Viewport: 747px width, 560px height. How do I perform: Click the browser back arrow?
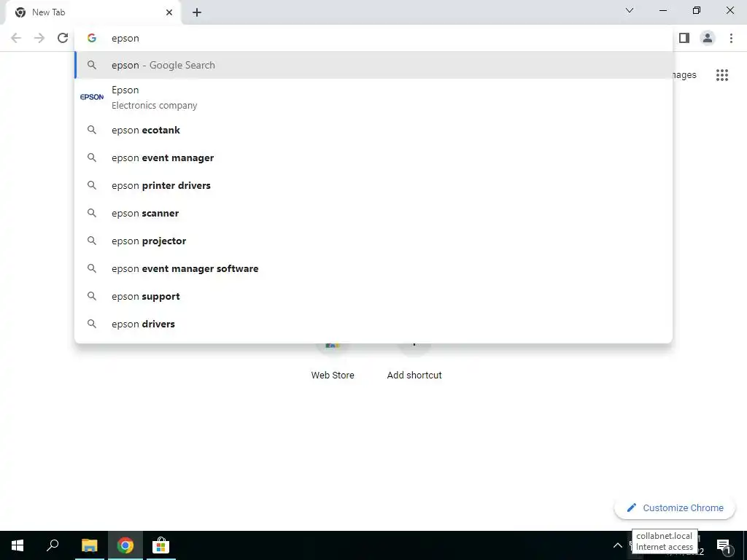pos(16,38)
